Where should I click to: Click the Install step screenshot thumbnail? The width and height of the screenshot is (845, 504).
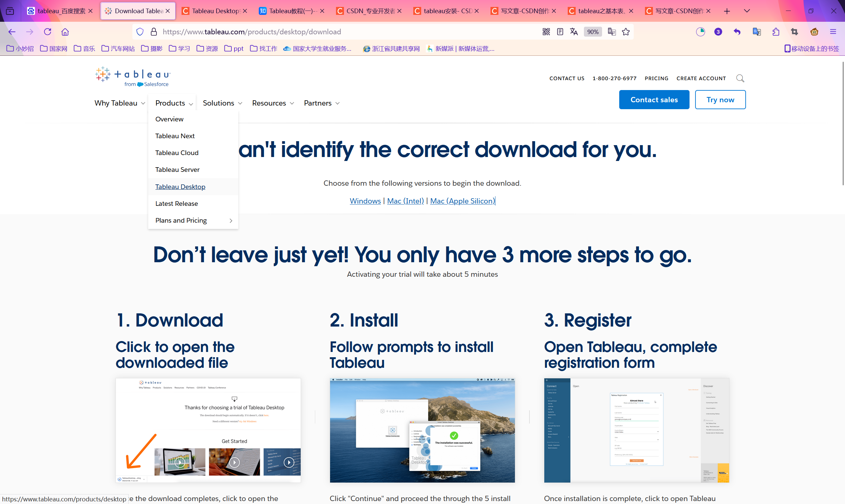point(422,430)
